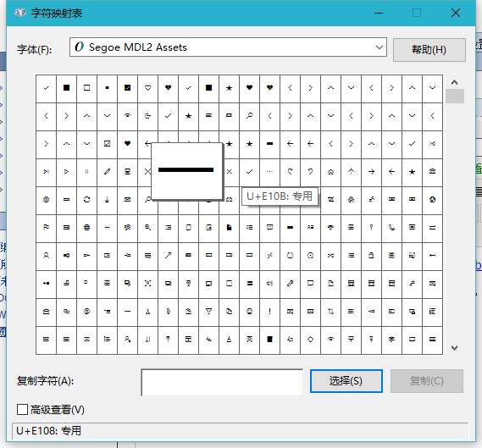
Task: Select the exclamation mark glyph
Action: tap(269, 312)
